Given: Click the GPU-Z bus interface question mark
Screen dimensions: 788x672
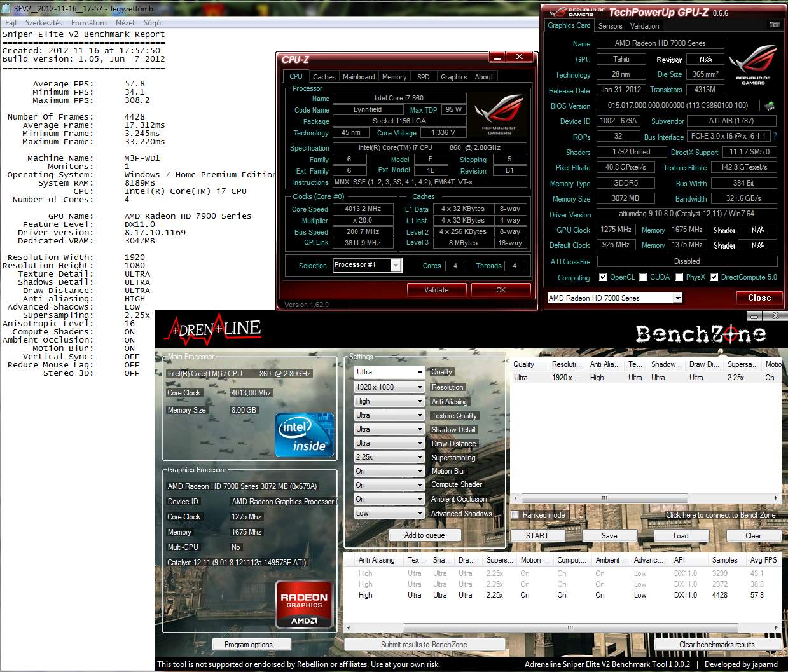Looking at the screenshot, I should [775, 136].
